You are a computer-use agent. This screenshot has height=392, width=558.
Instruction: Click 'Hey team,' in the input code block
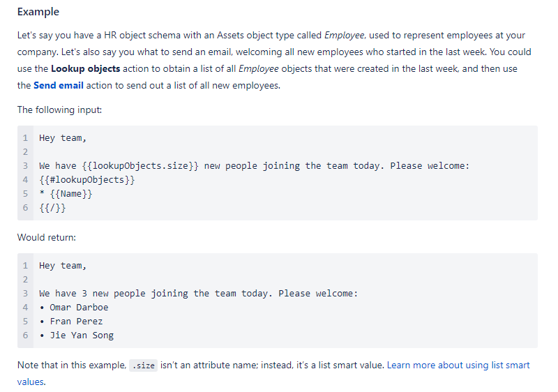pyautogui.click(x=63, y=138)
